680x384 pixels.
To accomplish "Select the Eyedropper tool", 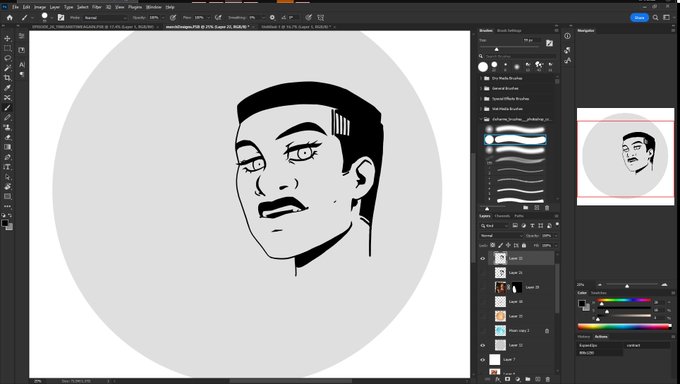I will (x=7, y=88).
